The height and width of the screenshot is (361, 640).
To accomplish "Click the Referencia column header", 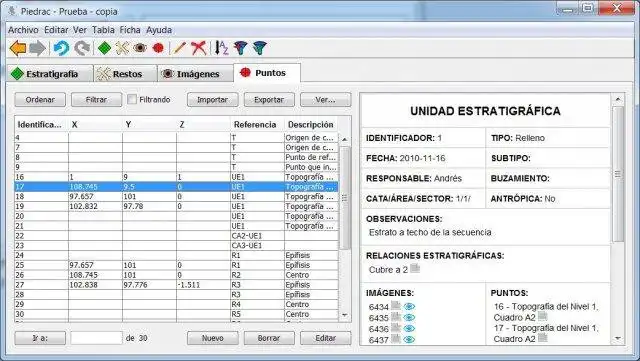I will click(x=257, y=125).
